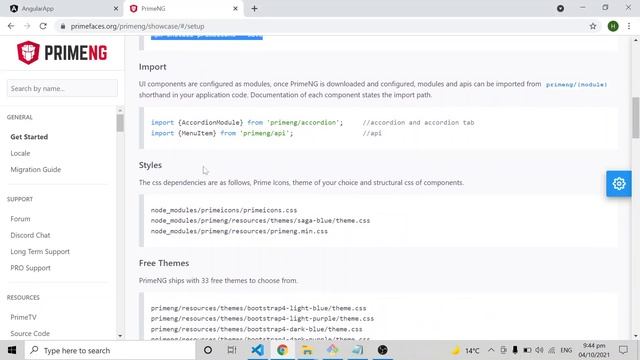The image size is (640, 360).
Task: Open PRO Support page
Action: point(30,268)
